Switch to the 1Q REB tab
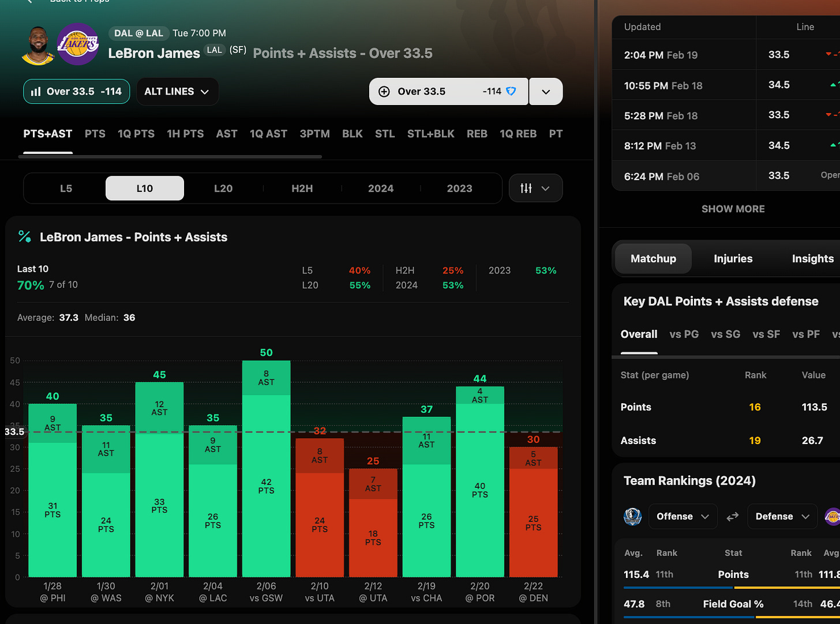The image size is (840, 624). coord(518,134)
